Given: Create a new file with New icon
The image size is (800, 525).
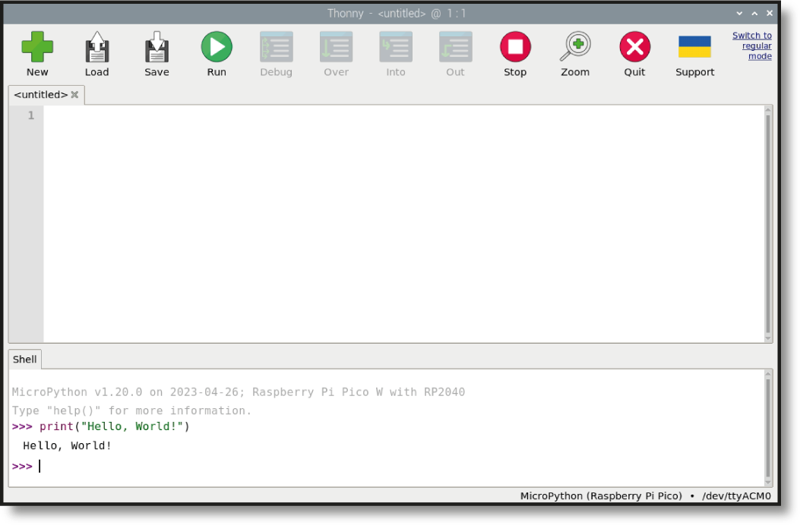Looking at the screenshot, I should point(37,47).
